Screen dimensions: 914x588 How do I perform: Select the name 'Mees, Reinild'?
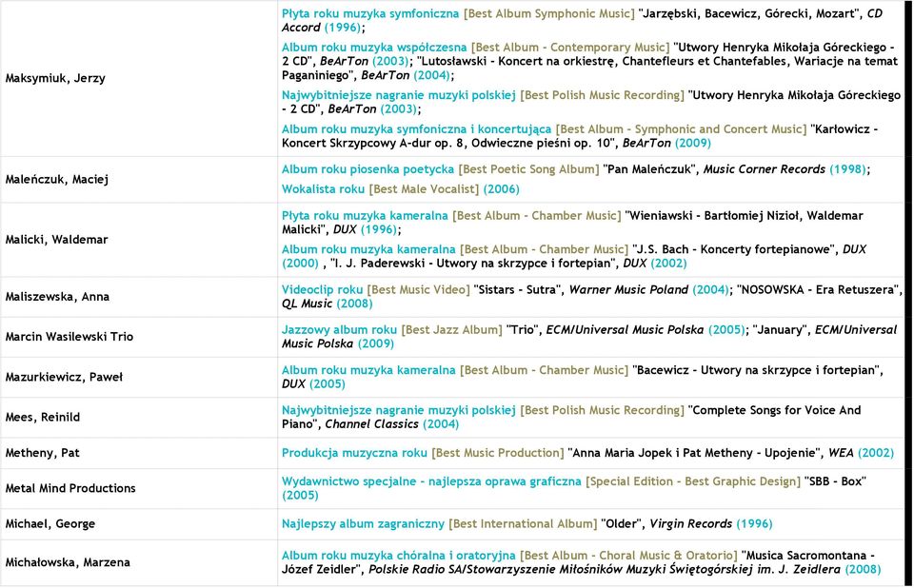click(x=43, y=418)
